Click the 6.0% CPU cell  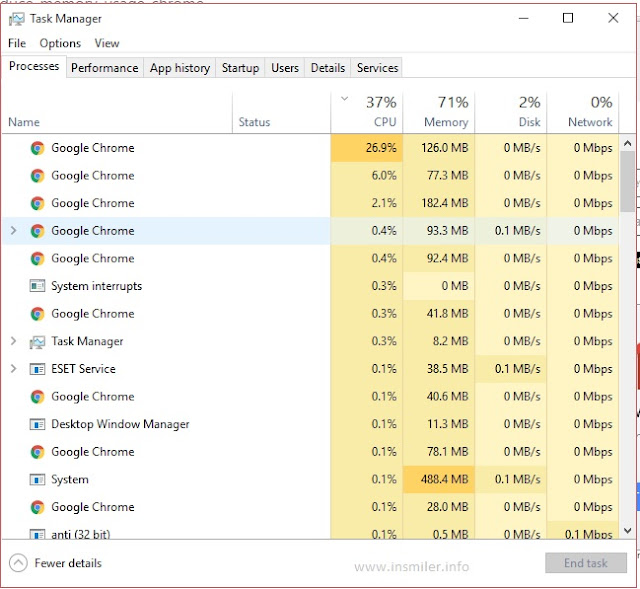click(x=367, y=176)
